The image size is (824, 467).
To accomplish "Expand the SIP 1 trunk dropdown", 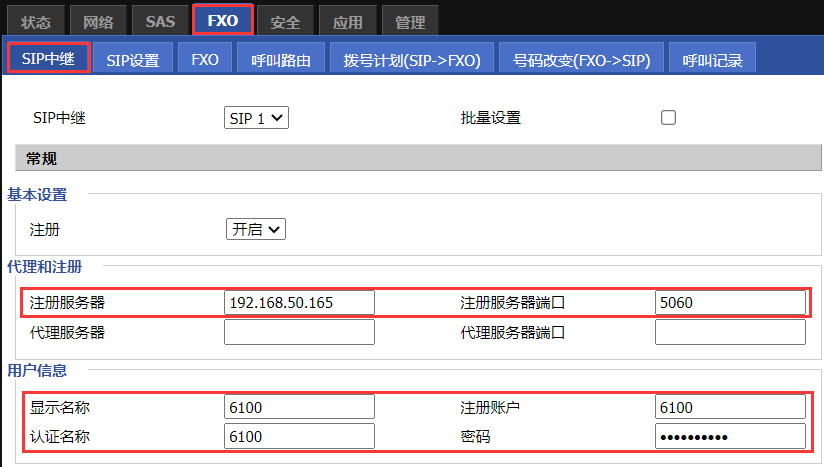I will pyautogui.click(x=256, y=118).
